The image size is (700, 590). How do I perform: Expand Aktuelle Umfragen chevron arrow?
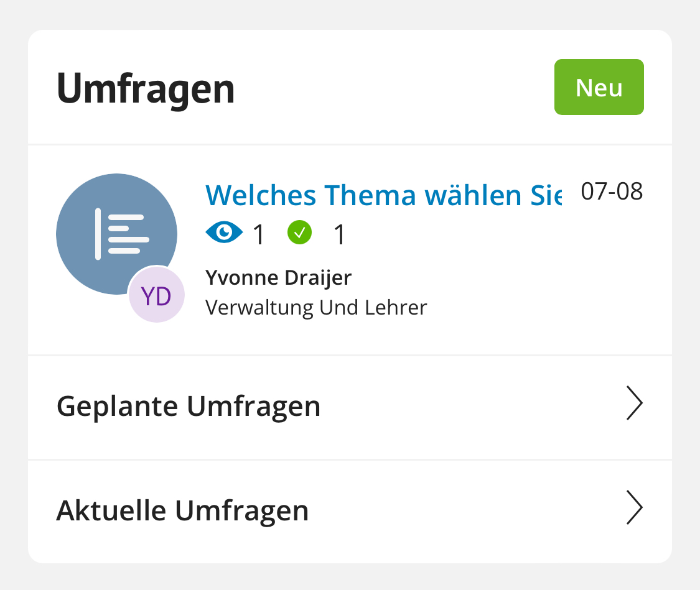pos(634,507)
